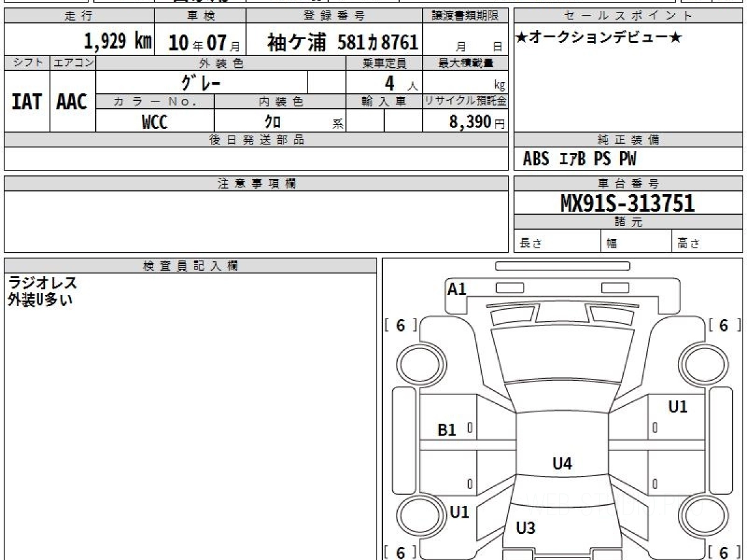Select the U4 mark on the car roof
This screenshot has width=747, height=560.
click(x=562, y=463)
